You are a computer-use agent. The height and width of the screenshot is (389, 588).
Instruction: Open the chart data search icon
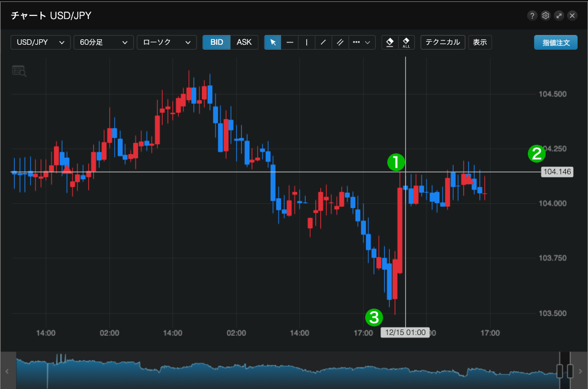[x=19, y=71]
